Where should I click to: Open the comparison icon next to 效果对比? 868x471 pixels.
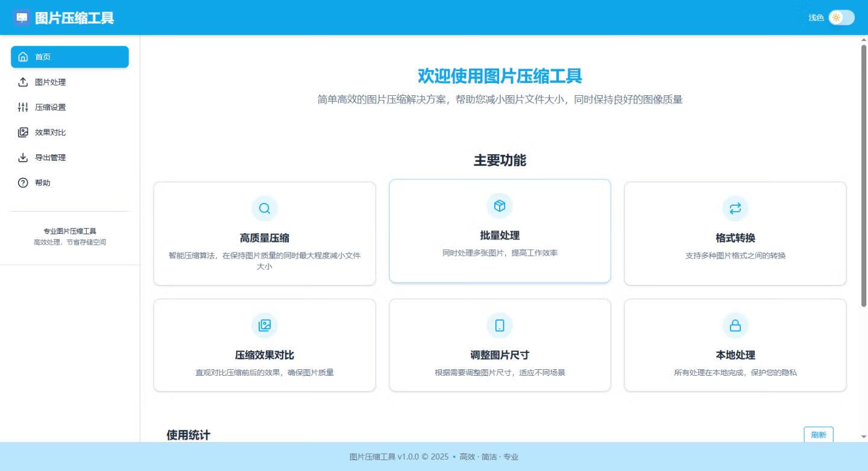coord(23,132)
